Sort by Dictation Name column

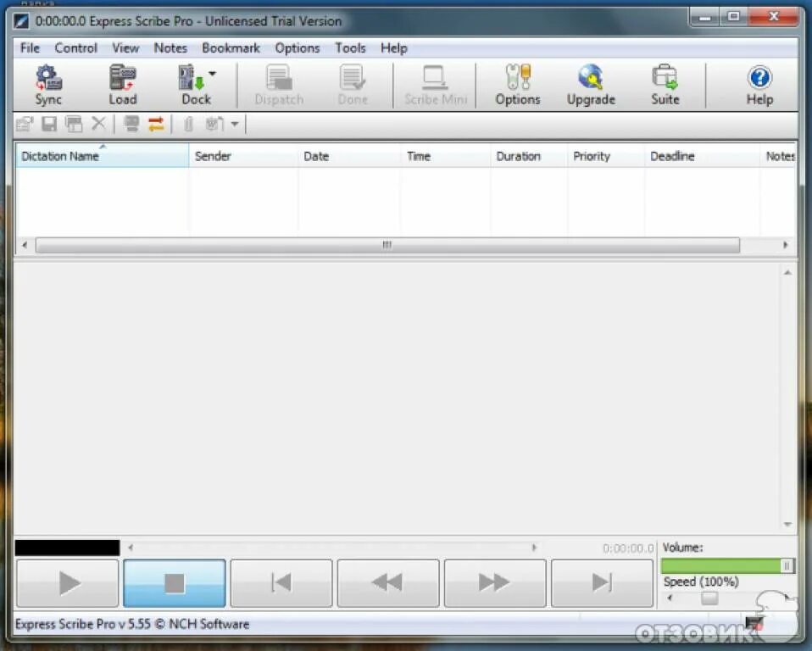pos(103,156)
